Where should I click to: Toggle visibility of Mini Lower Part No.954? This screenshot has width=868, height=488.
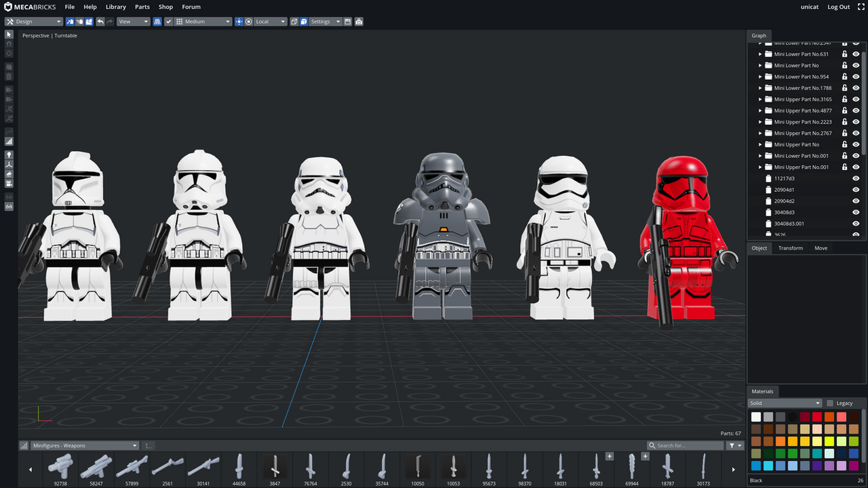856,77
